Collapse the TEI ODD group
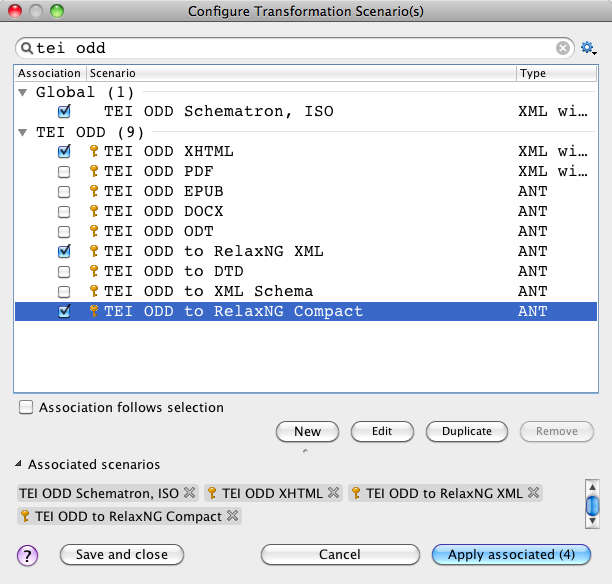The image size is (612, 584). [24, 132]
